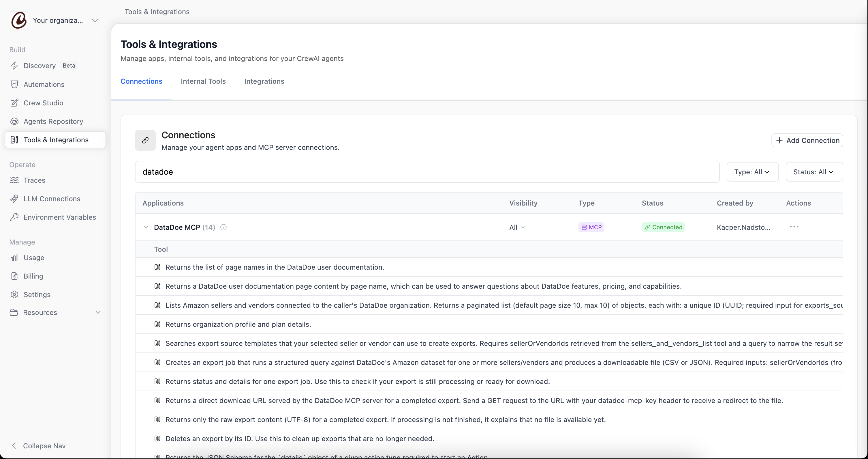Navigate to Agents Repository

coord(53,122)
